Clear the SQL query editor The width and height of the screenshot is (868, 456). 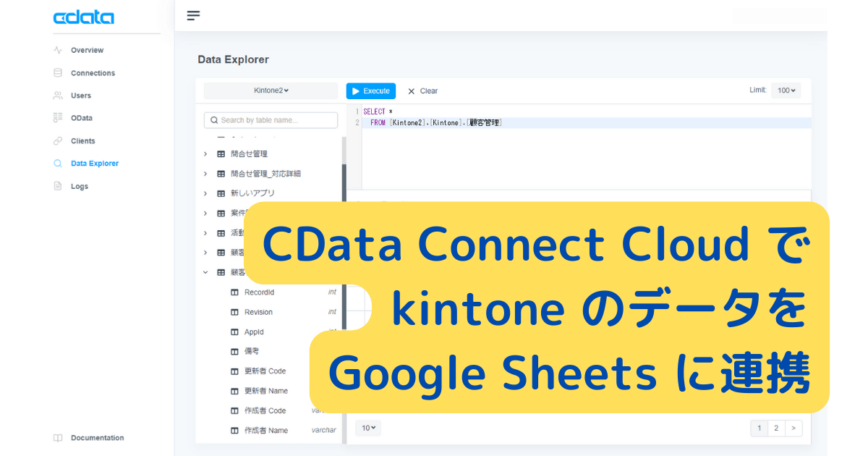point(423,91)
